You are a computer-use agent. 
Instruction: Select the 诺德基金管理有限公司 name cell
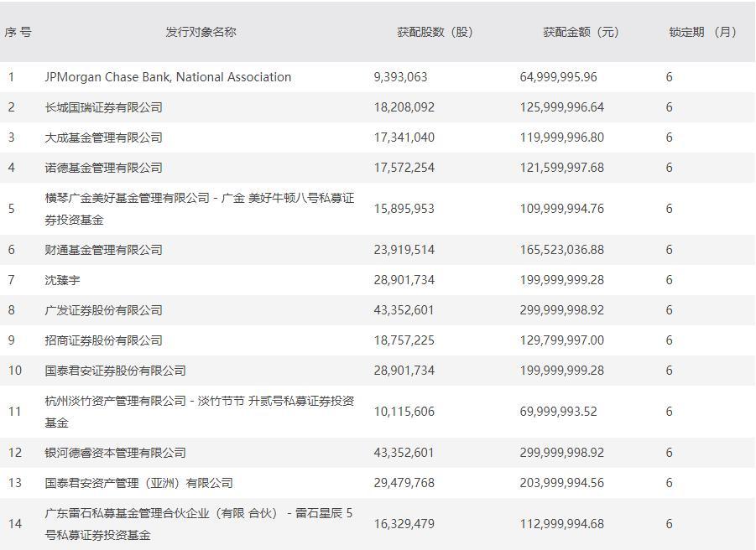click(x=104, y=168)
